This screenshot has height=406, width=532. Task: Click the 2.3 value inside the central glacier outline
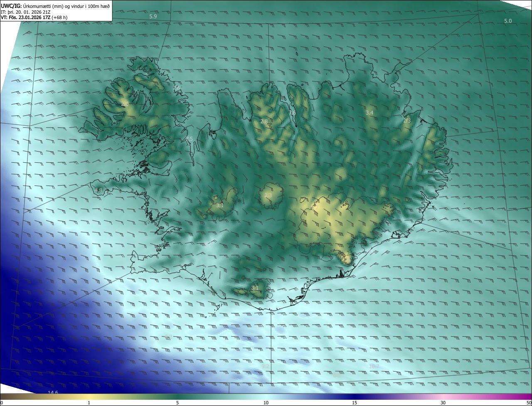tap(268, 196)
